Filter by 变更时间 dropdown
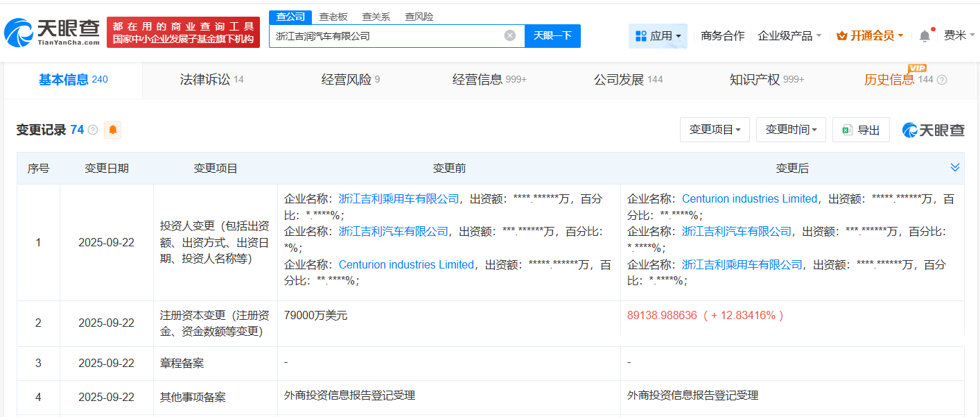Image resolution: width=980 pixels, height=417 pixels. click(x=791, y=130)
